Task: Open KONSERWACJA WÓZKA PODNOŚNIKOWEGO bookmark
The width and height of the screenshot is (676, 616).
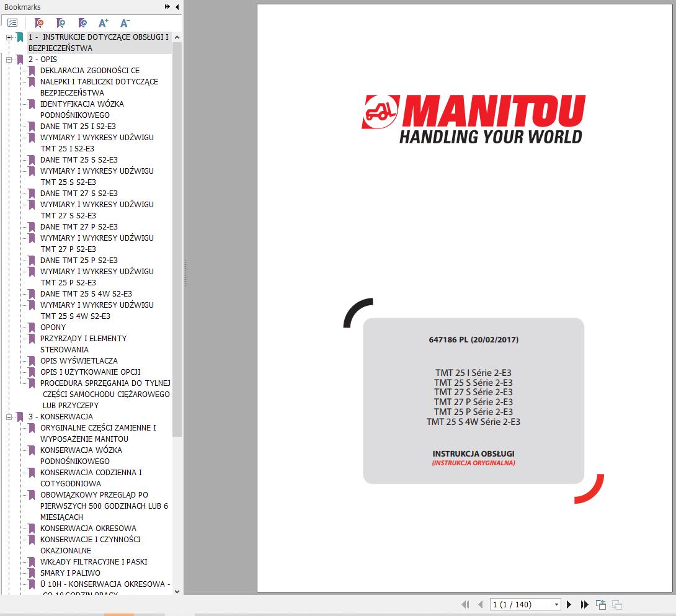Action: coord(81,456)
